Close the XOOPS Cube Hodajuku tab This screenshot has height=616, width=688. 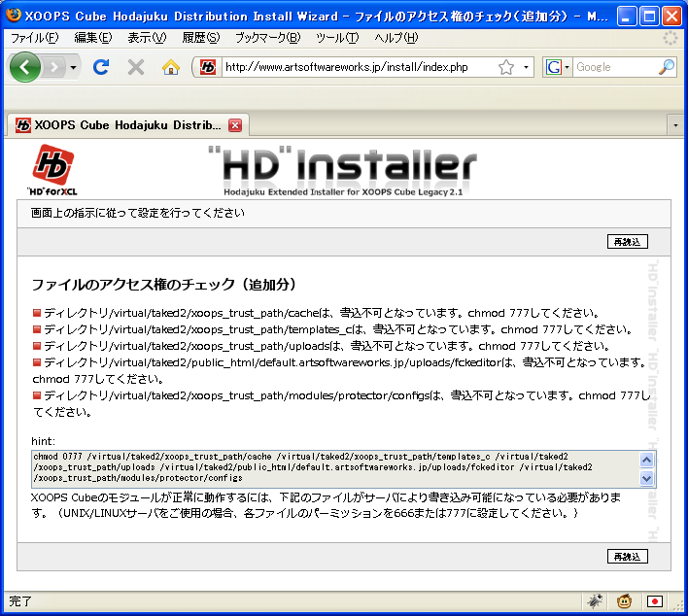[x=234, y=125]
